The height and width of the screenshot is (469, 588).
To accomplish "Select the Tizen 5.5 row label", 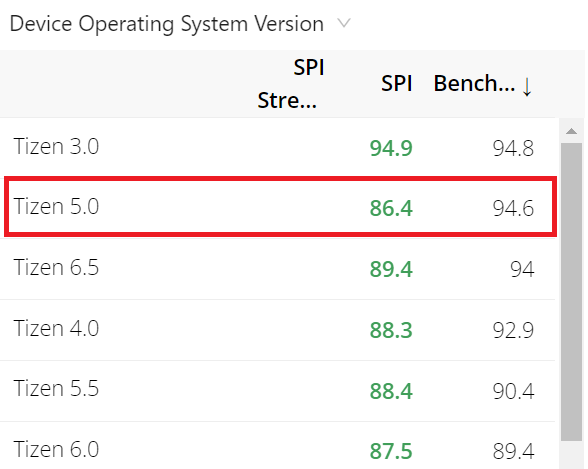I will 56,388.
